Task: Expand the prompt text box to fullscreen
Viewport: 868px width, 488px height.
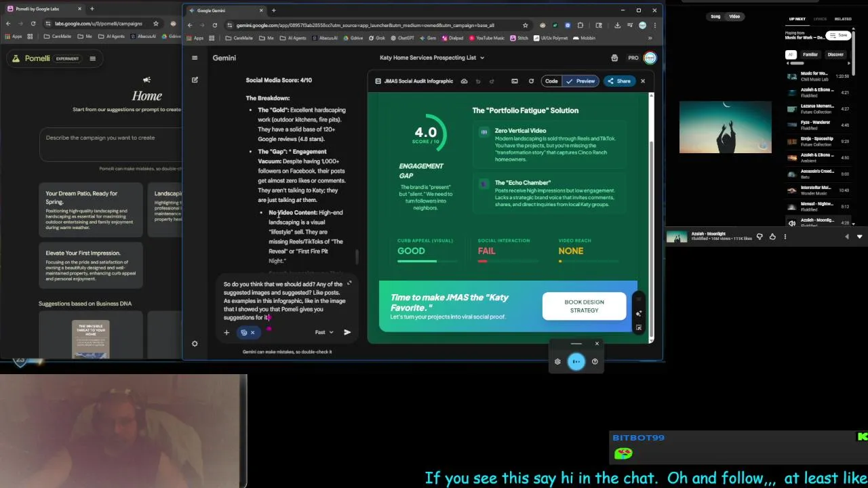Action: (349, 283)
